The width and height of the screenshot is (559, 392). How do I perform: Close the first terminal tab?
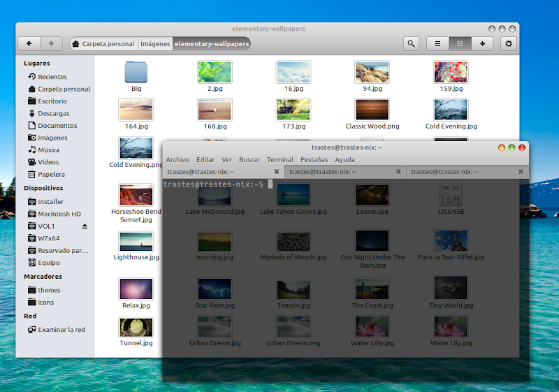[x=277, y=172]
